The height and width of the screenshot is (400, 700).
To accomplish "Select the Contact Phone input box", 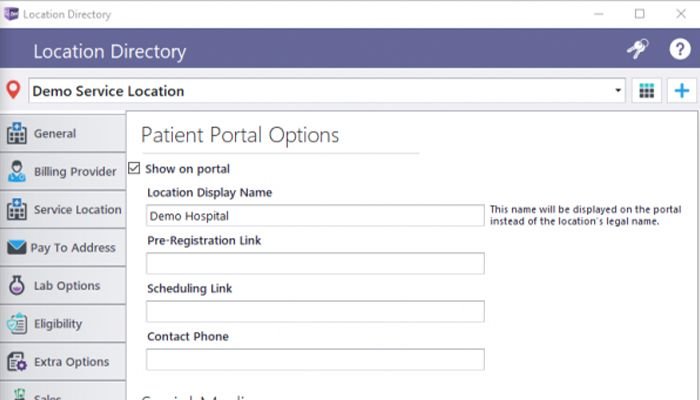I will tap(315, 359).
